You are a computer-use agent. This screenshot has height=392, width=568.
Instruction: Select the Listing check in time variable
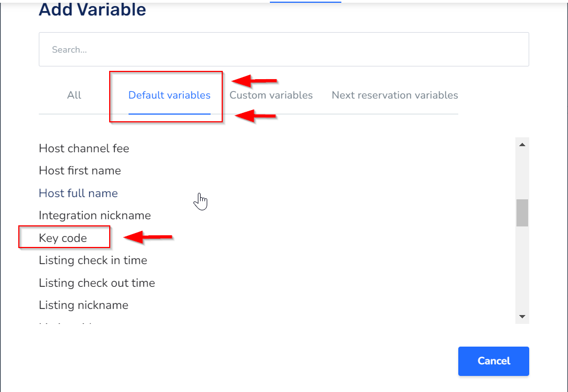[93, 260]
